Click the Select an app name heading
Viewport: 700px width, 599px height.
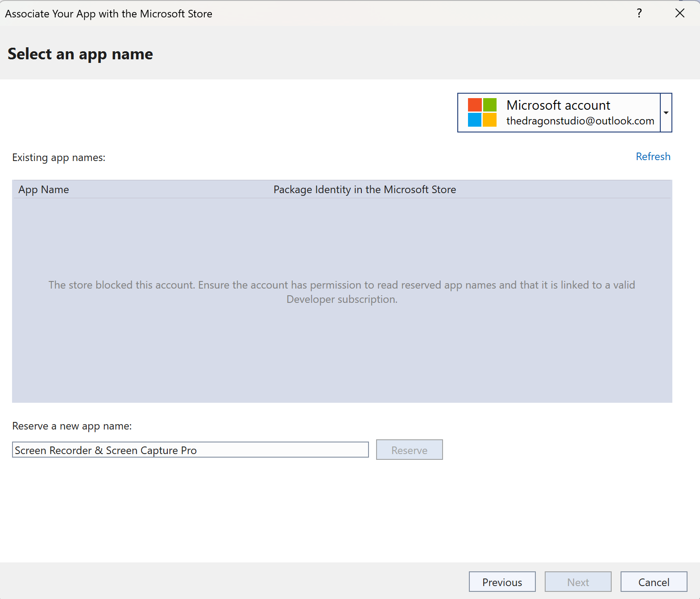click(80, 54)
